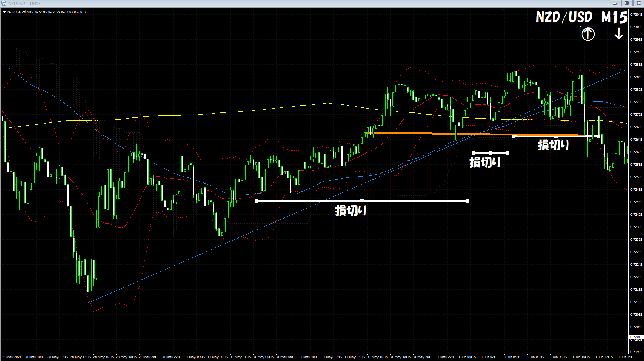This screenshot has width=644, height=361.
Task: Select the middle handle of the long white line
Action: click(x=362, y=201)
